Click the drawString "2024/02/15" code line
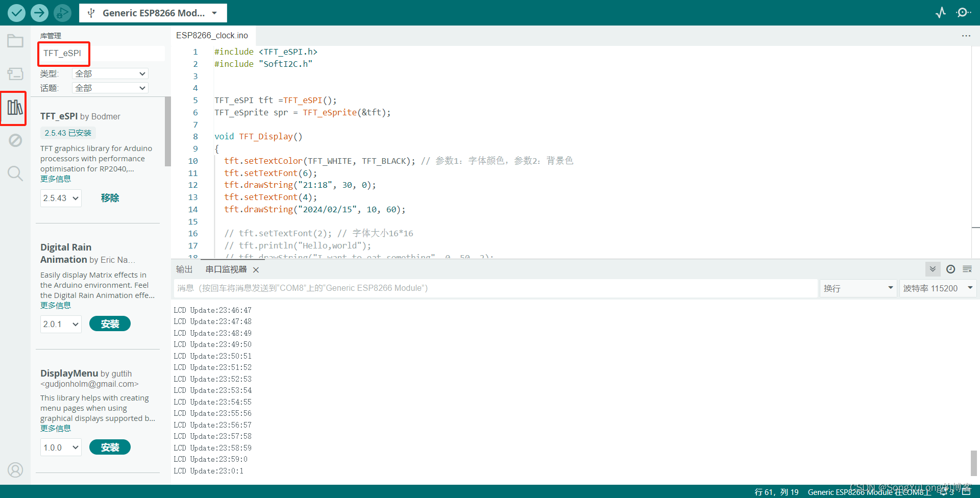 (x=314, y=209)
